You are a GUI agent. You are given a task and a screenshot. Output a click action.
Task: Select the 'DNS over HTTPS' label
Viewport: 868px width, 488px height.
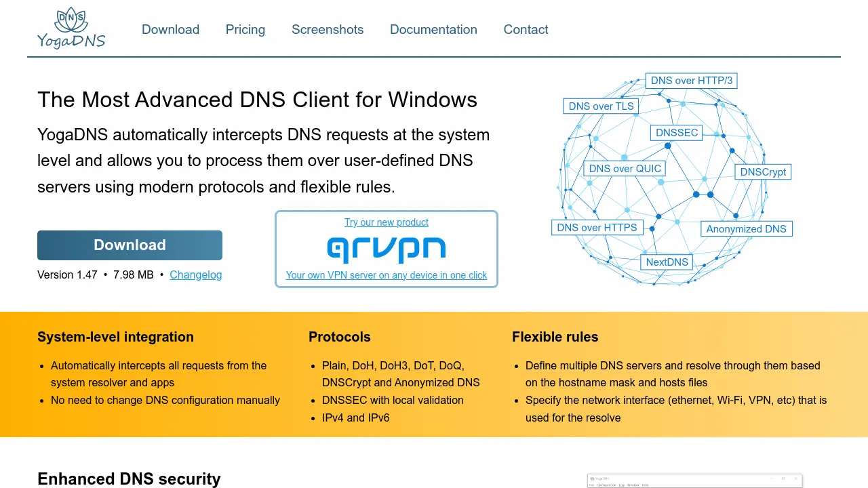coord(597,228)
